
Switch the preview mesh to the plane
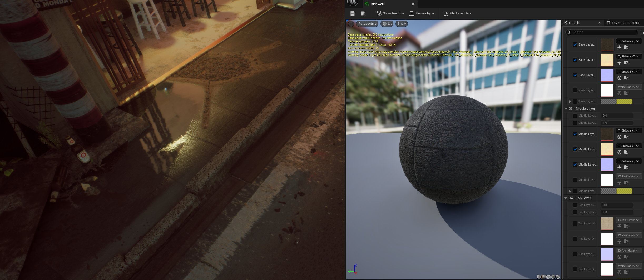pos(548,277)
